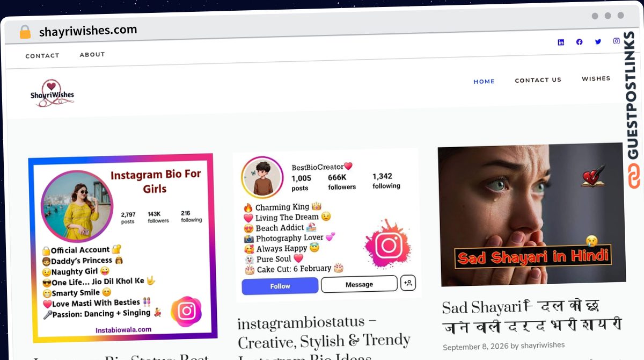
Task: Open the About link in top bar
Action: click(x=92, y=55)
